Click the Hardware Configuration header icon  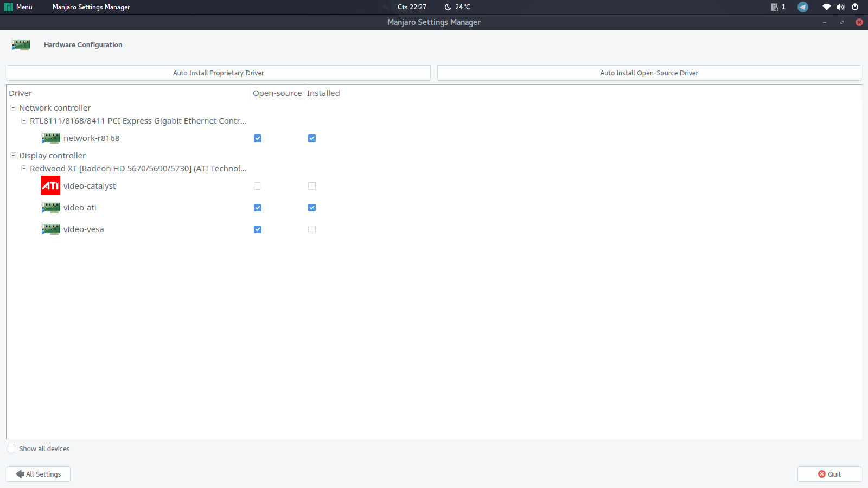click(x=21, y=44)
